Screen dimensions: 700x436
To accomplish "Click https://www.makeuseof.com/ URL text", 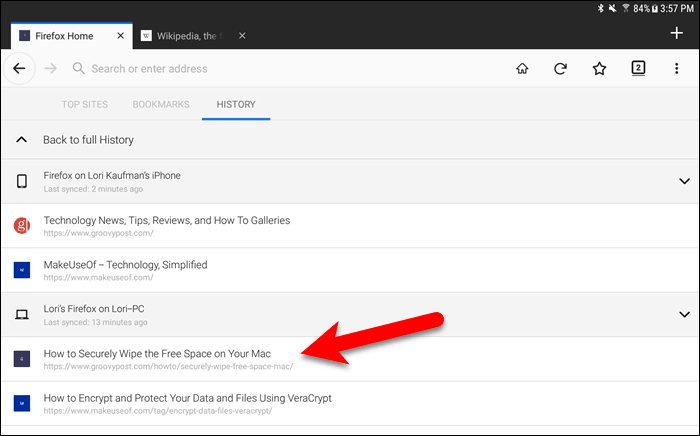I will [99, 278].
